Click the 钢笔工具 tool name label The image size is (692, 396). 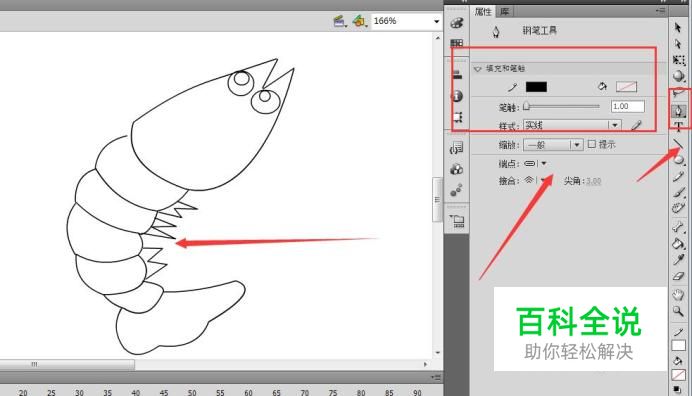coord(539,30)
